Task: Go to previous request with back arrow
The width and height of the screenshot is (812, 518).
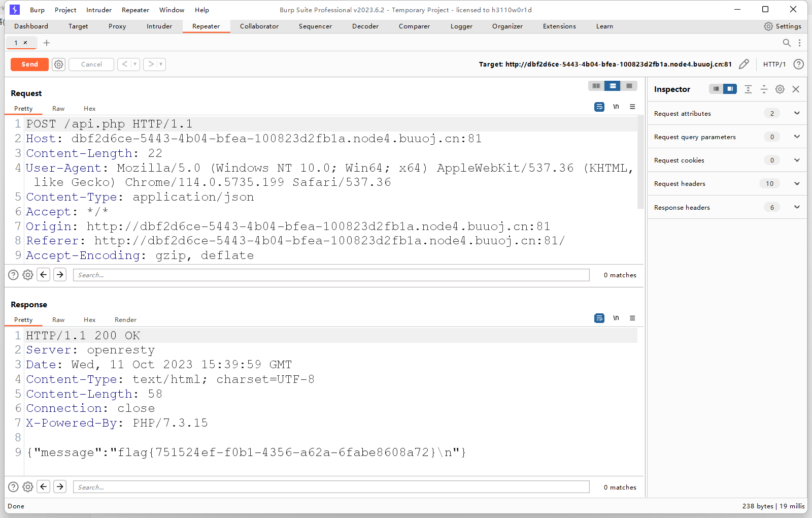Action: coord(124,64)
